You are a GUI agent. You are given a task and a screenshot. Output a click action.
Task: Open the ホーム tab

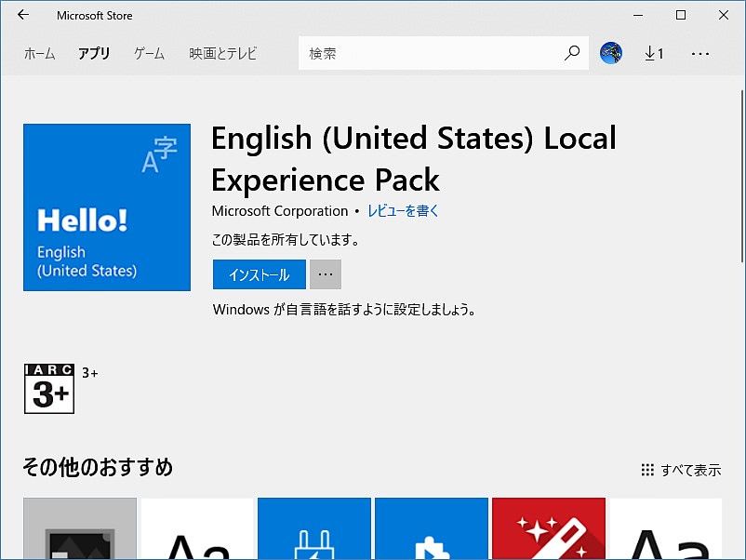coord(39,54)
